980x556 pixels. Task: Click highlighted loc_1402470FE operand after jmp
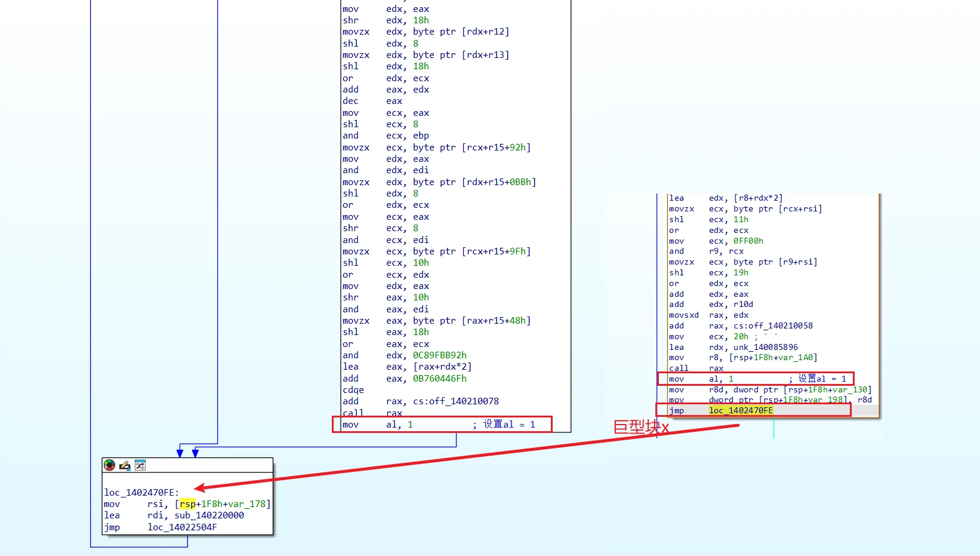[741, 410]
